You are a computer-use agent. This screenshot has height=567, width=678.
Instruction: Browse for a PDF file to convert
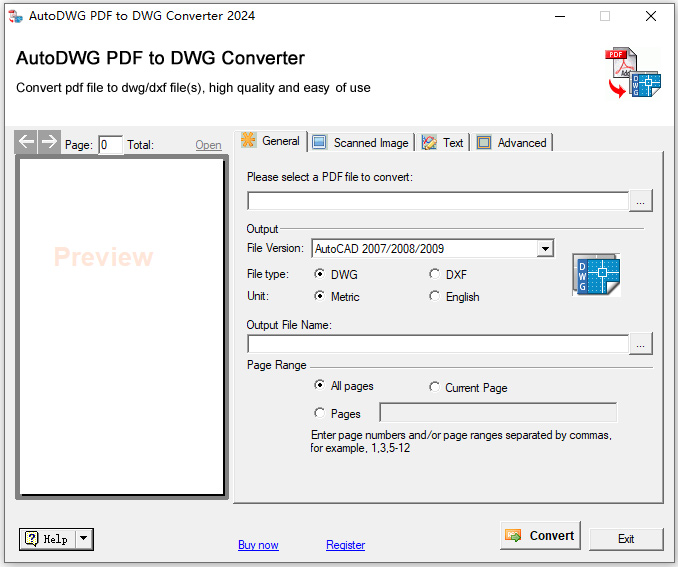(640, 201)
